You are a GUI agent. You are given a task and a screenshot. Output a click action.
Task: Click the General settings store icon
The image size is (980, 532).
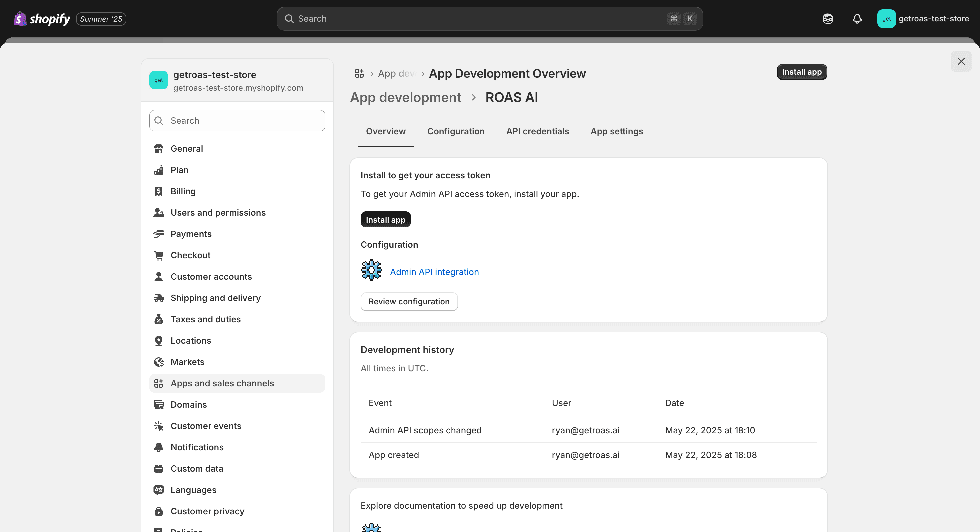point(159,148)
